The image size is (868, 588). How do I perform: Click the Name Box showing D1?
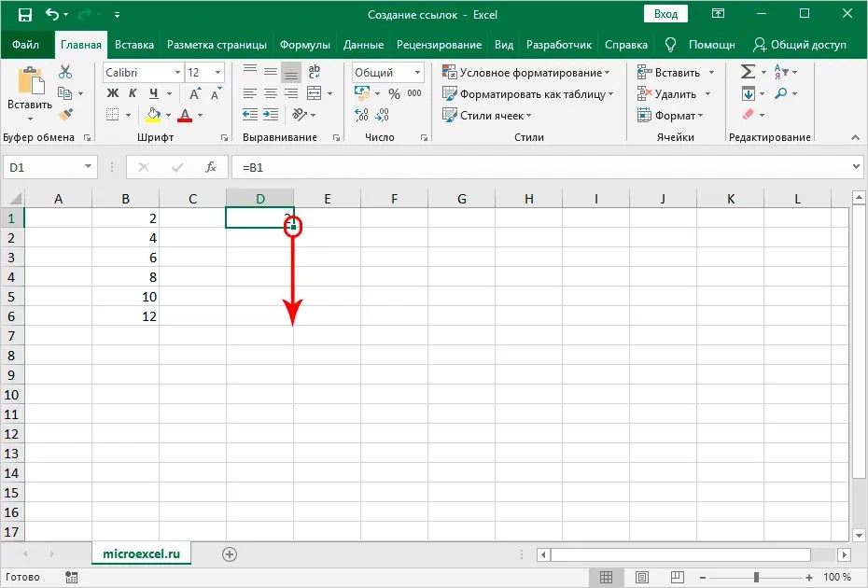point(44,167)
